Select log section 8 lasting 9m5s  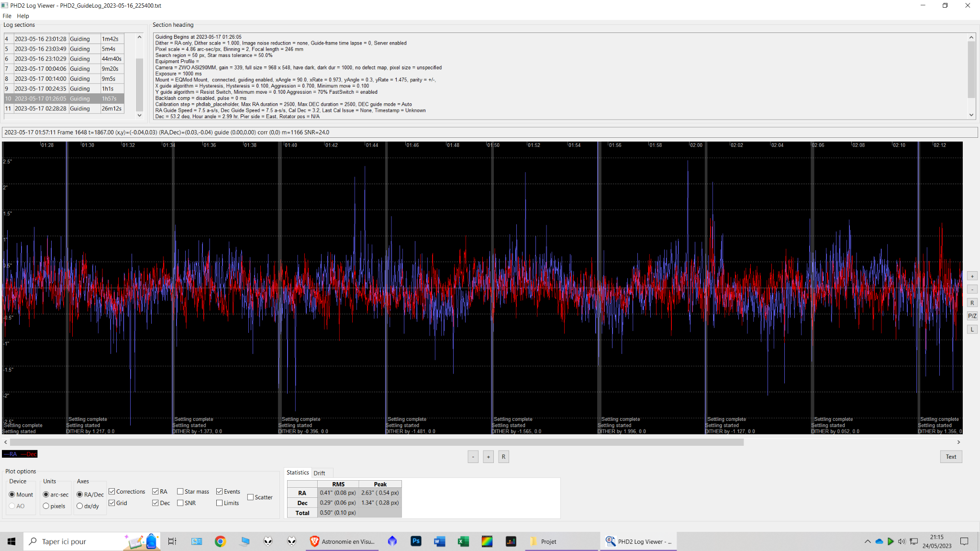[64, 79]
